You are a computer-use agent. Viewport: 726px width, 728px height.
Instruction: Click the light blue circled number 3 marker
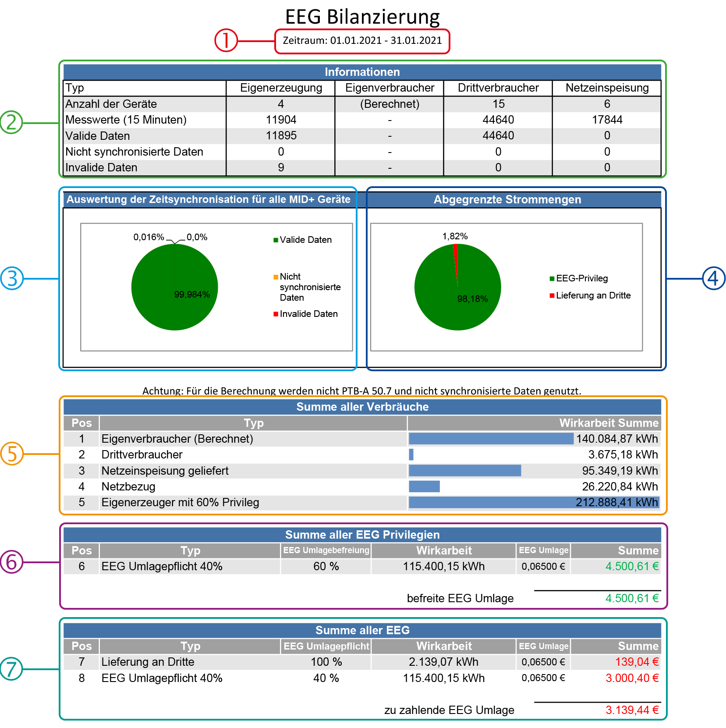tap(12, 278)
